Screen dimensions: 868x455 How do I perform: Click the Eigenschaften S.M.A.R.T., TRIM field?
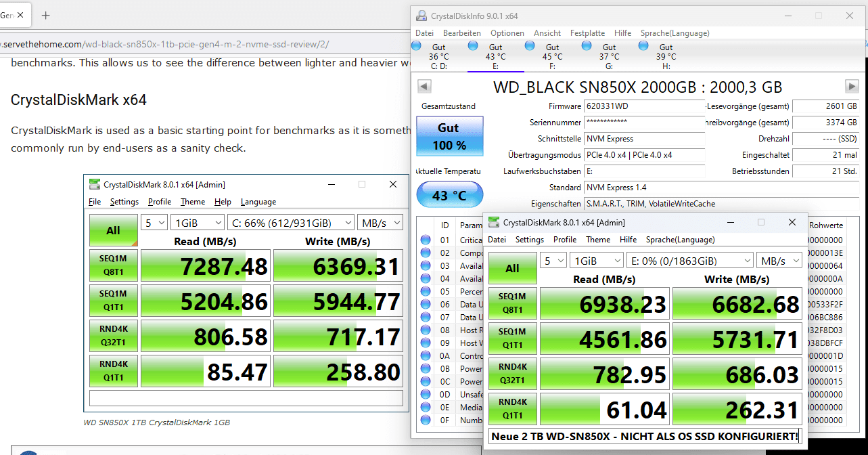click(721, 204)
